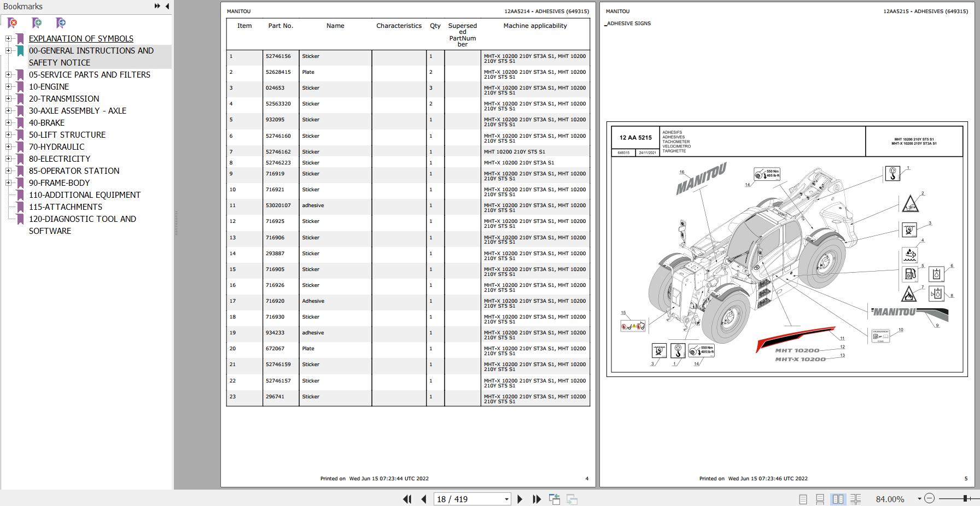Image resolution: width=980 pixels, height=506 pixels.
Task: Open the 80-ELECTRICITY bookmark
Action: point(60,159)
